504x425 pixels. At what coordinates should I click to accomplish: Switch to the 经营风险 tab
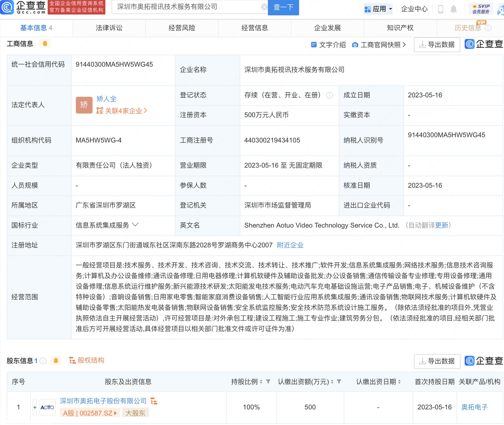(x=182, y=28)
